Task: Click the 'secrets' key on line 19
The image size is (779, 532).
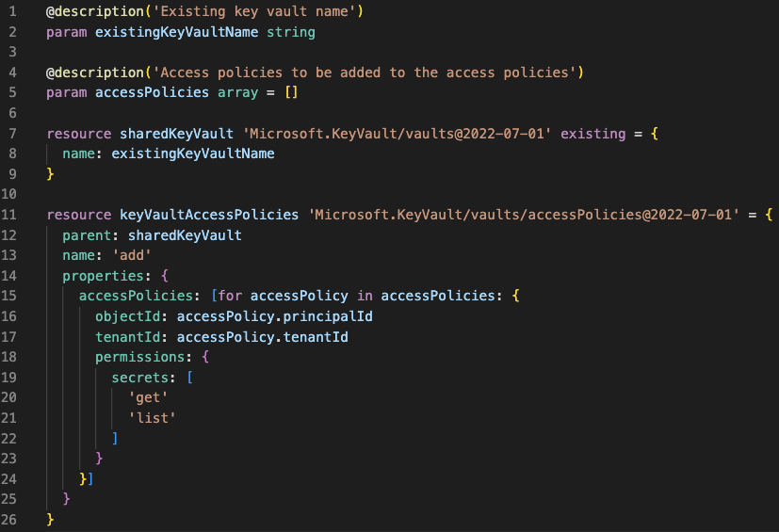Action: (139, 378)
